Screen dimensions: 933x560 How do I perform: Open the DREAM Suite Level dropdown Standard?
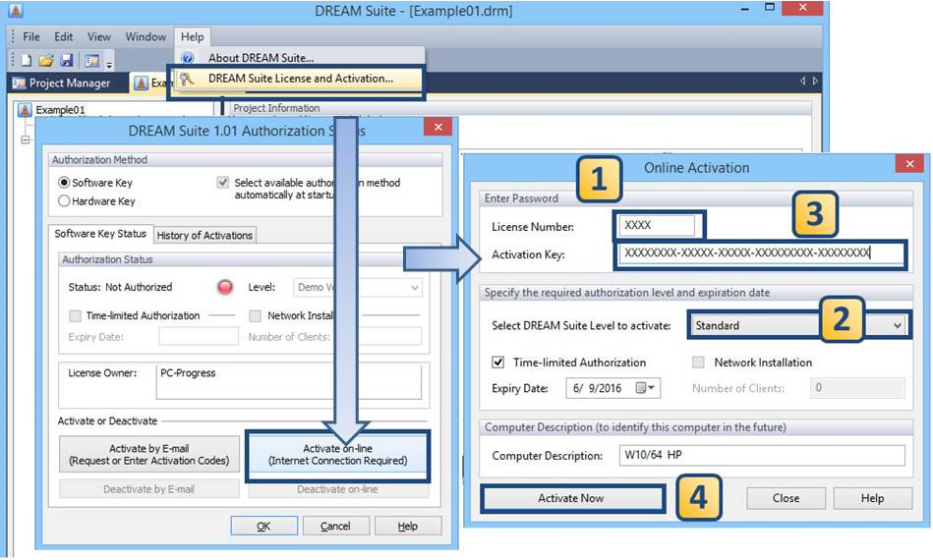pos(799,326)
